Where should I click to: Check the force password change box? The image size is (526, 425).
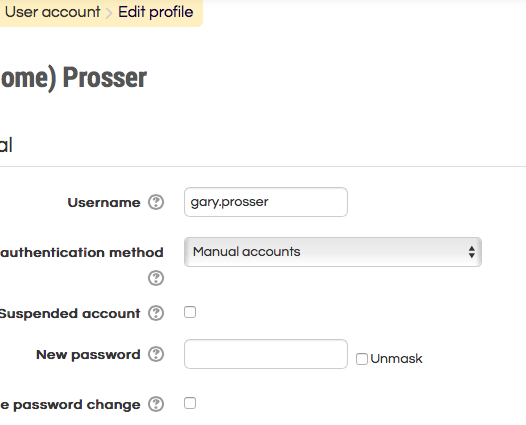(190, 403)
